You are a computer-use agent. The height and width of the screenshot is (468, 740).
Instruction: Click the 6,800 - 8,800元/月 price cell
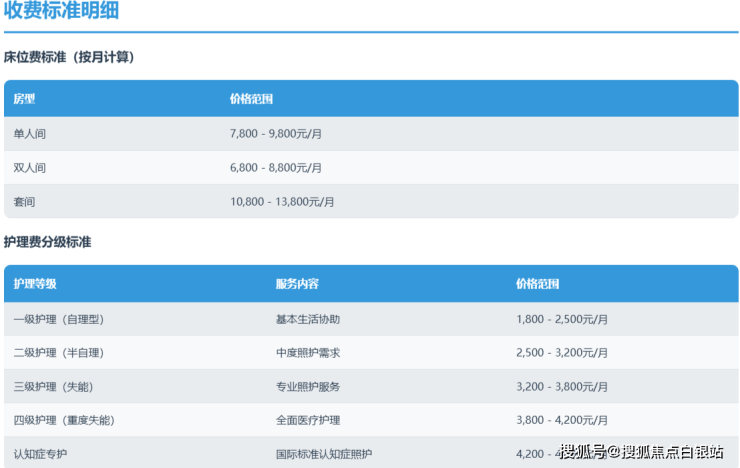[276, 168]
